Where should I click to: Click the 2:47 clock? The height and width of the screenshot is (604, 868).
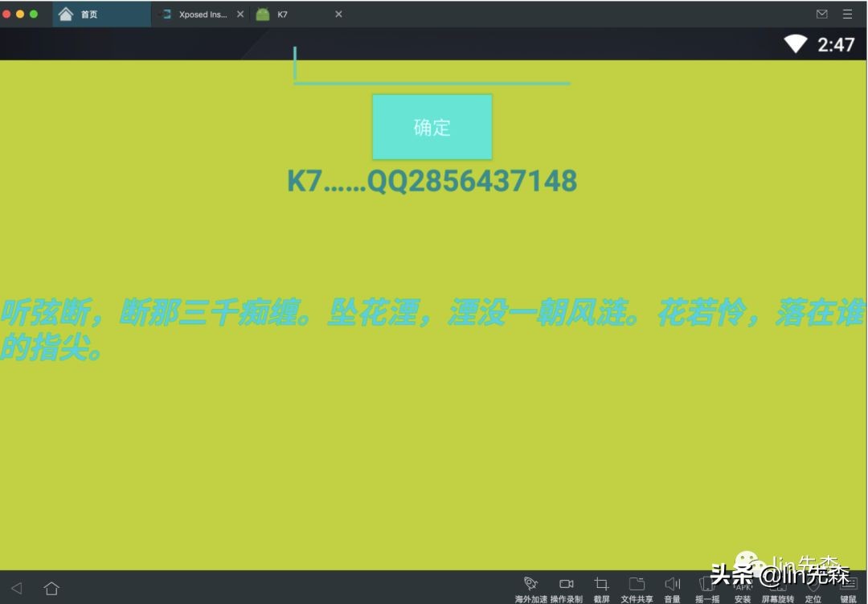click(836, 44)
